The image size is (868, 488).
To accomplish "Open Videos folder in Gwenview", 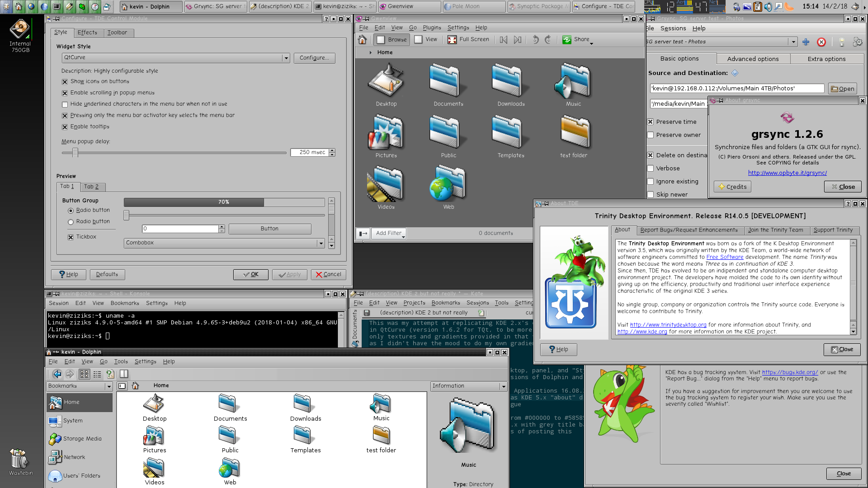I will pos(386,188).
